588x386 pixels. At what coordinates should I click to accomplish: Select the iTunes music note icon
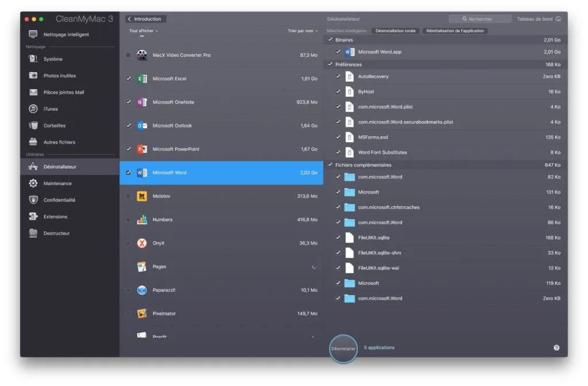(x=33, y=109)
